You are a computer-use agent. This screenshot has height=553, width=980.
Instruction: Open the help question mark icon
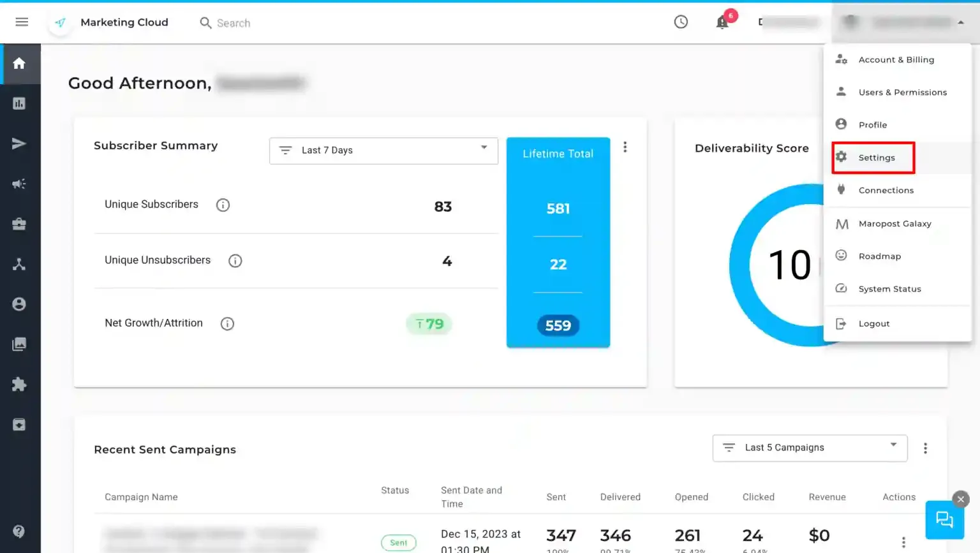tap(19, 531)
